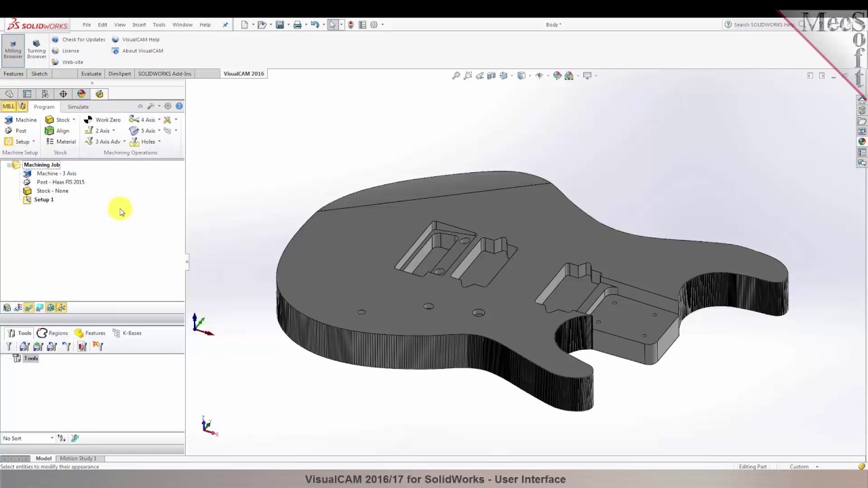Toggle the first stock visibility button

coord(7,308)
